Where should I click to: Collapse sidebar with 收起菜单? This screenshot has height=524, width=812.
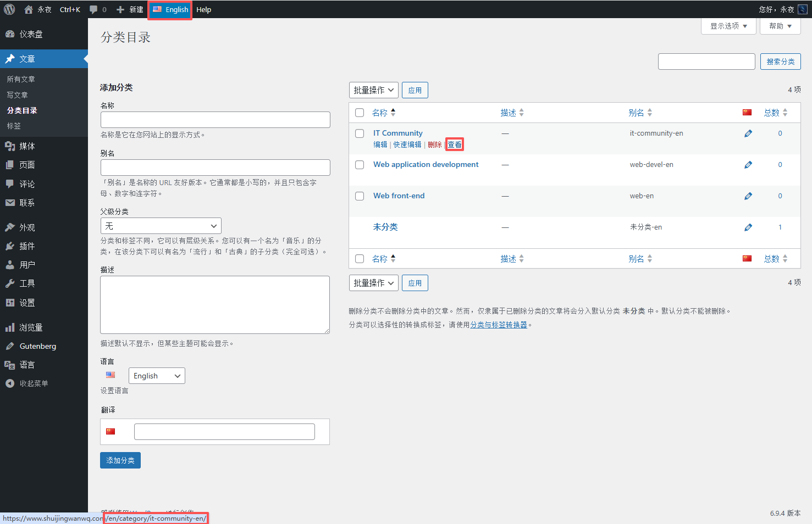point(44,383)
